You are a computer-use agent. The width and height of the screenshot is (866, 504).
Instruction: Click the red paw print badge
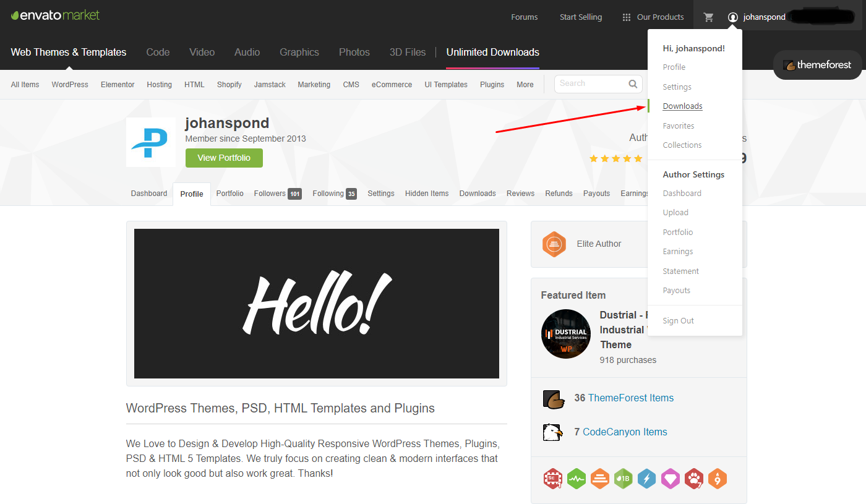694,479
